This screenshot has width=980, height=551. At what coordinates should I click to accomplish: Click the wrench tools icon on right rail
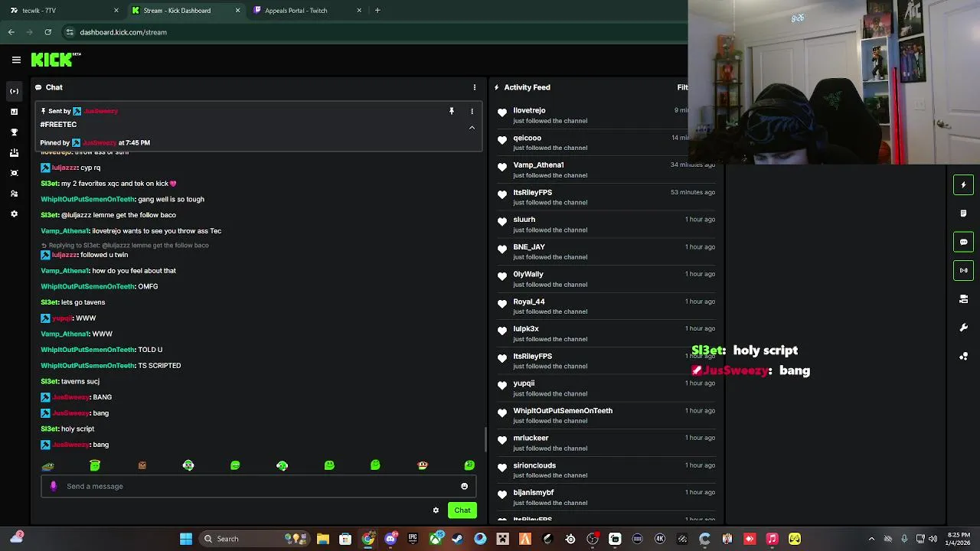click(963, 328)
